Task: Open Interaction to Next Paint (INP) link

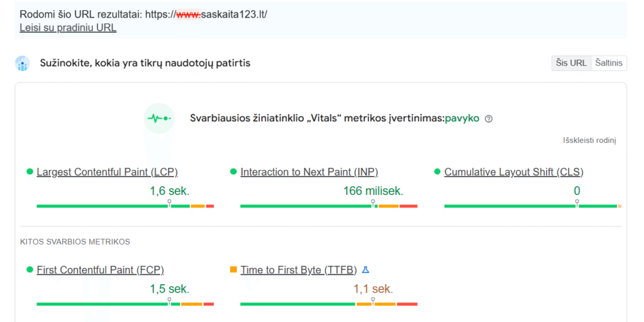Action: point(309,172)
